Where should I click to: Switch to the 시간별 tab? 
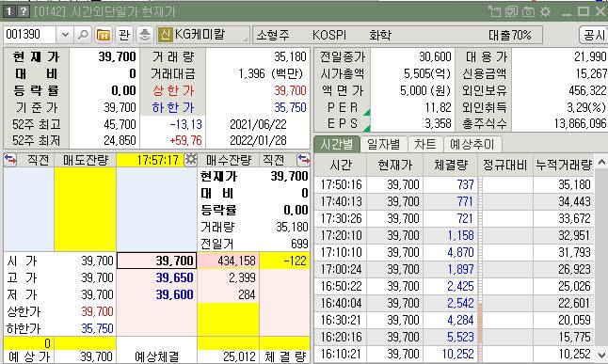coord(337,144)
